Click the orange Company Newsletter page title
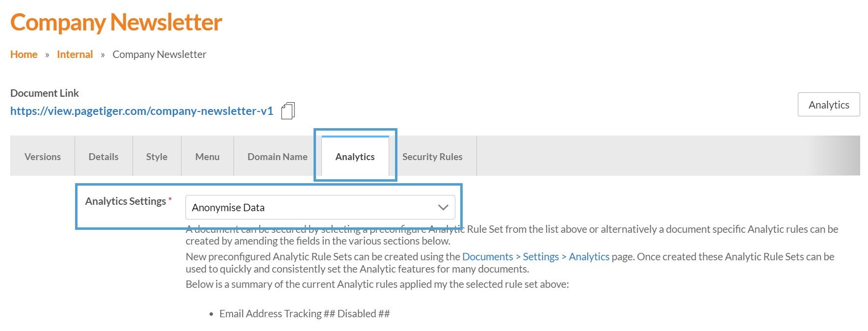The image size is (868, 331). tap(116, 23)
